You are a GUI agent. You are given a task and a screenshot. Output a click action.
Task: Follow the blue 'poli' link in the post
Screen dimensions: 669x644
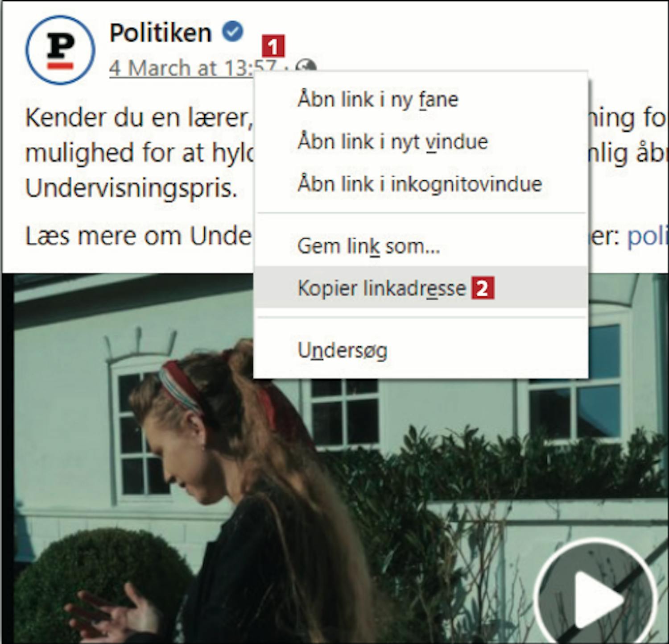tap(647, 237)
